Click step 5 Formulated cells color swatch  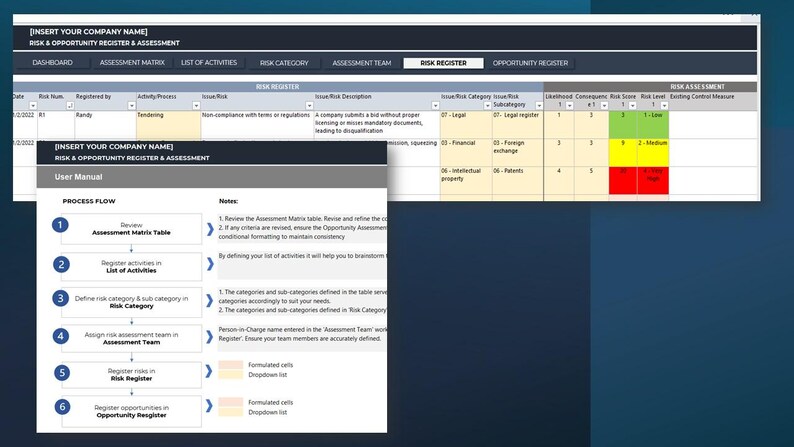pos(230,365)
